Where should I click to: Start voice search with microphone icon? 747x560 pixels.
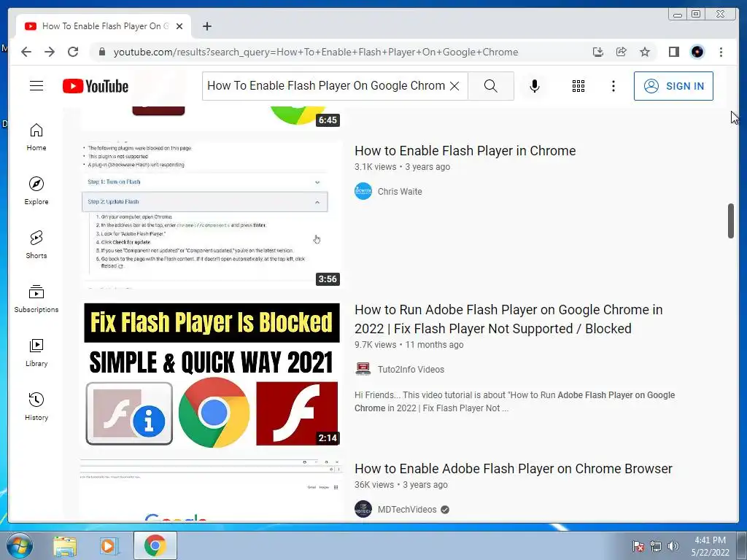tap(535, 86)
